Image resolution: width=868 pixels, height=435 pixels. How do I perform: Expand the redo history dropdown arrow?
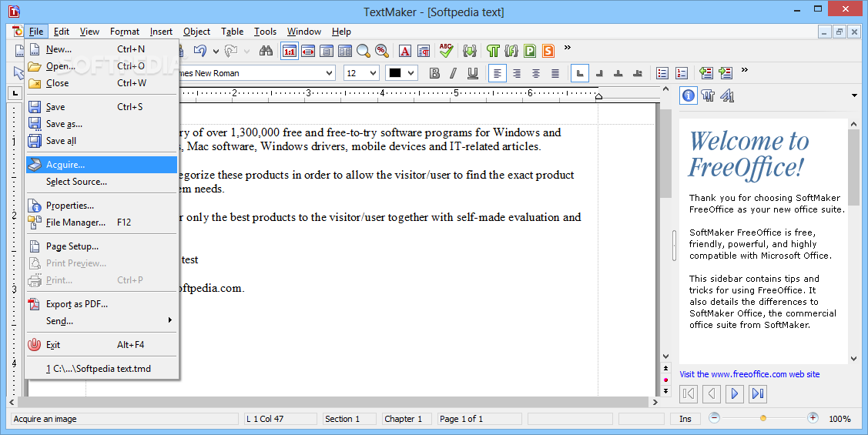pyautogui.click(x=246, y=52)
